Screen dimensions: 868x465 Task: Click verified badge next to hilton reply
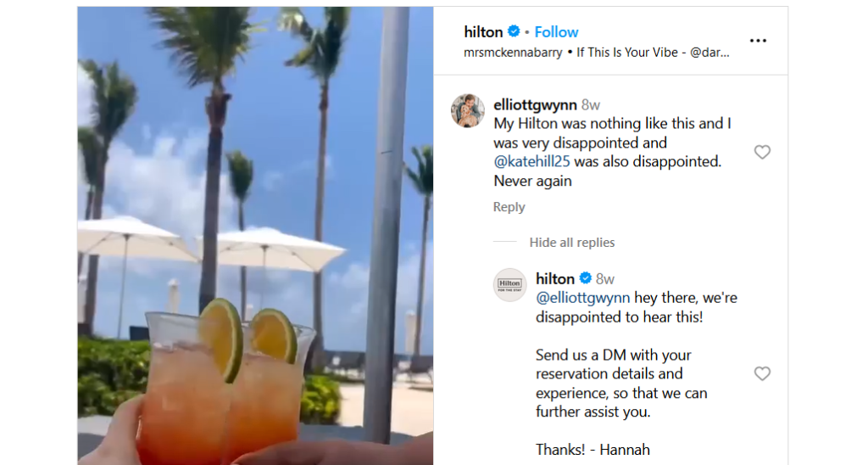[585, 278]
